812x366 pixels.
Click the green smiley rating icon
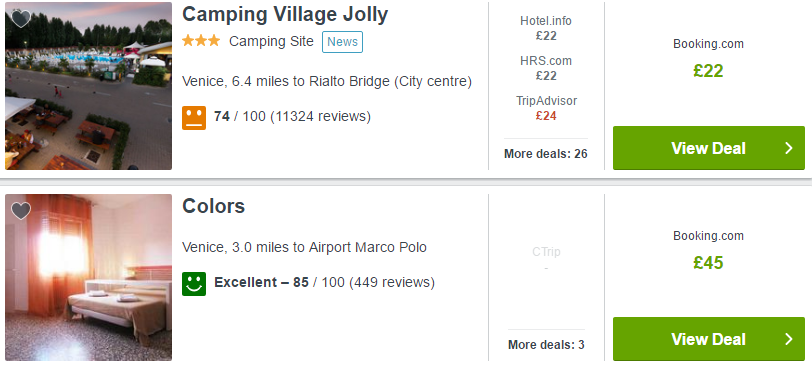click(x=194, y=284)
